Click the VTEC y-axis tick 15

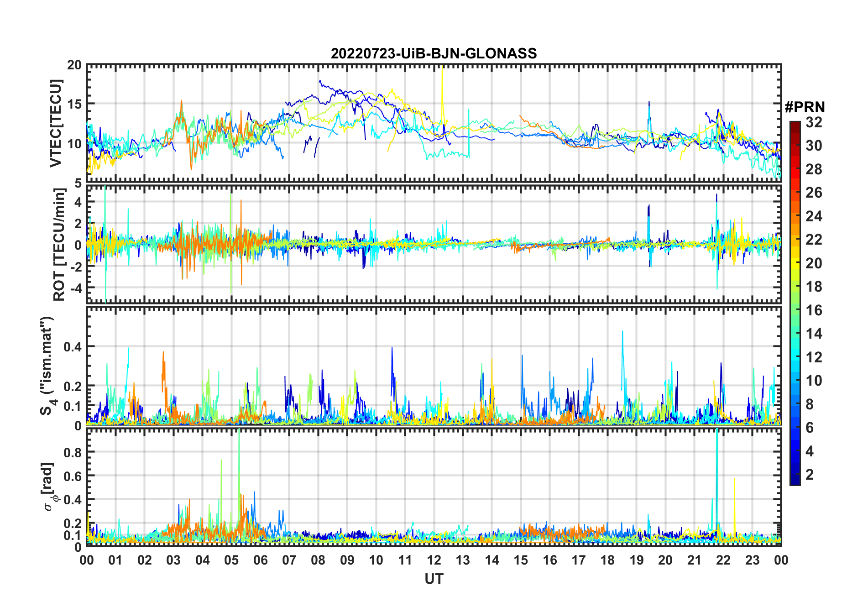pos(74,104)
